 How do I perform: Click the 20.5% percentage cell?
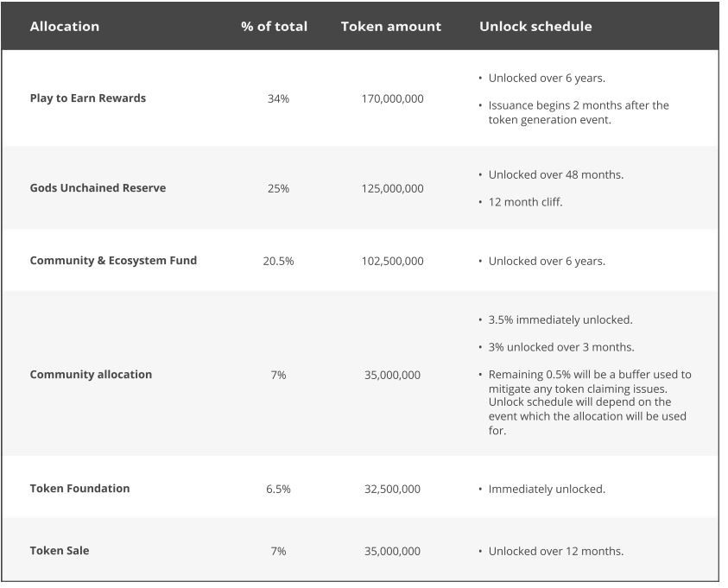coord(278,262)
